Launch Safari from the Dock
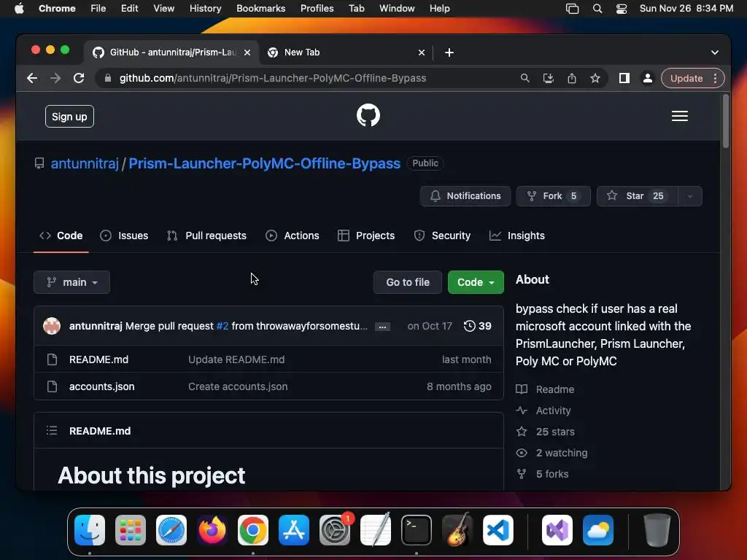The image size is (747, 560). coord(171,530)
